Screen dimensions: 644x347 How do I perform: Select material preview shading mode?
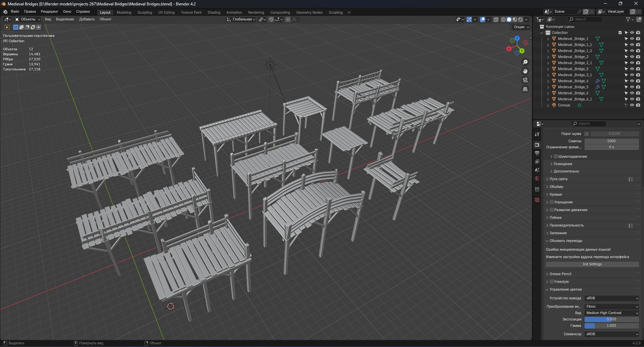pyautogui.click(x=515, y=19)
